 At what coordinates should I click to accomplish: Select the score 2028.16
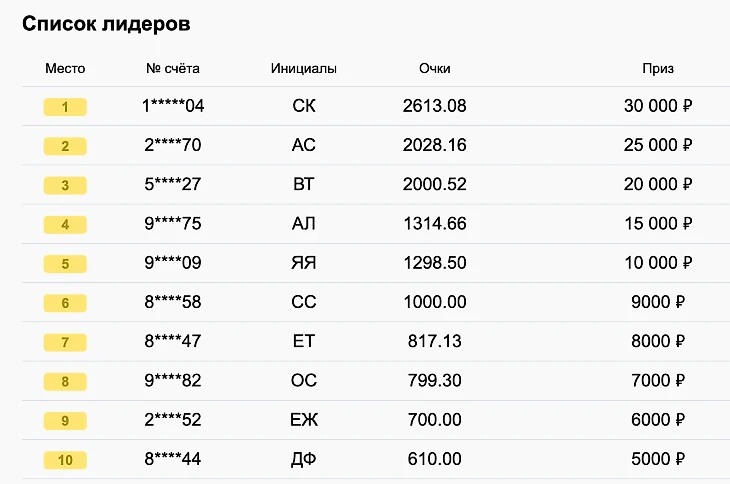(435, 146)
